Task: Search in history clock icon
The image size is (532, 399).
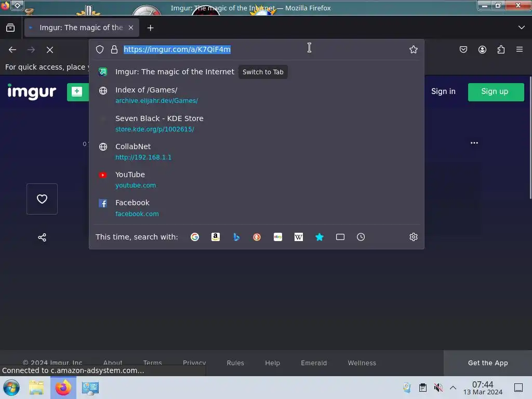Action: coord(361,237)
